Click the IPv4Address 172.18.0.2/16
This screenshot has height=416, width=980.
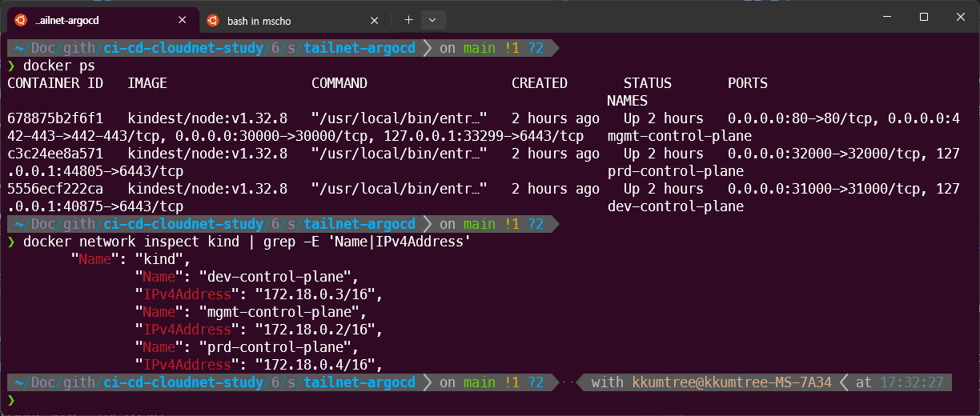click(x=319, y=330)
